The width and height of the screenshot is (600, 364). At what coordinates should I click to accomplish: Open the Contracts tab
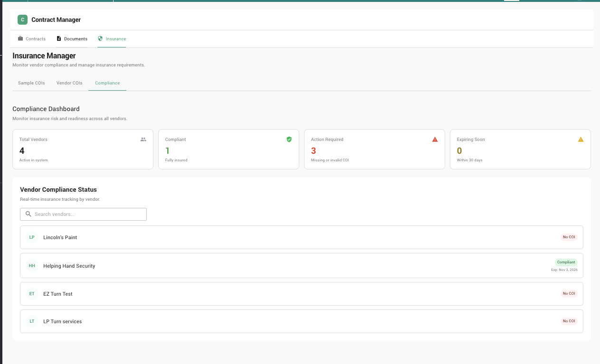click(32, 39)
